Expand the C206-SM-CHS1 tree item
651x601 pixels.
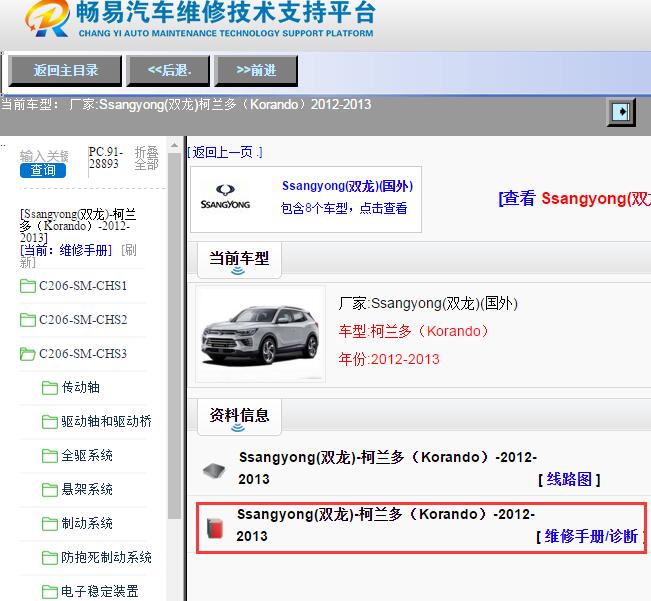coord(83,286)
